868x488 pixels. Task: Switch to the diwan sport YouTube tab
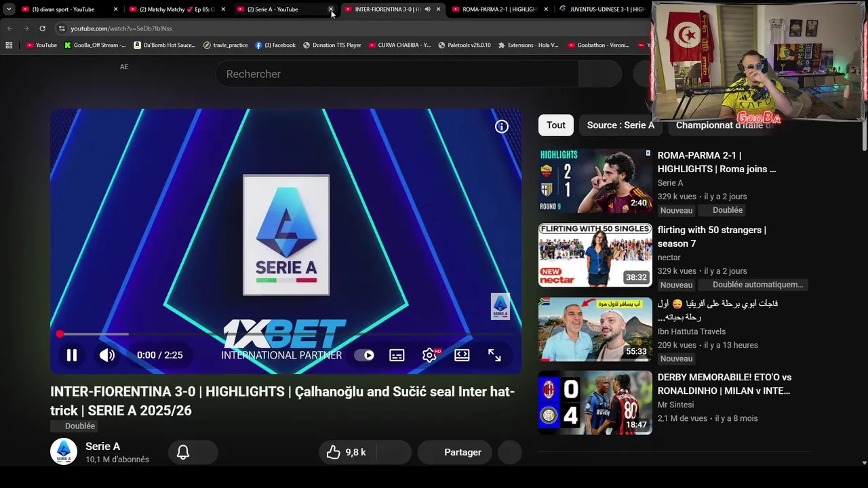point(63,9)
